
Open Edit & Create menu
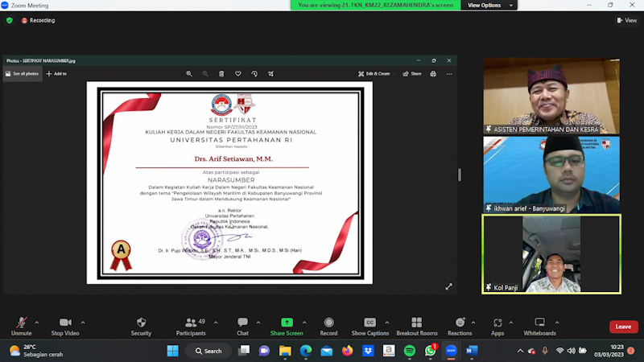pyautogui.click(x=377, y=74)
